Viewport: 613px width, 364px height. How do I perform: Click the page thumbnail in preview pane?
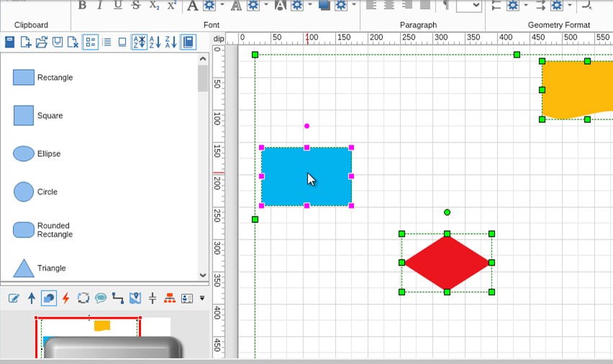click(88, 337)
